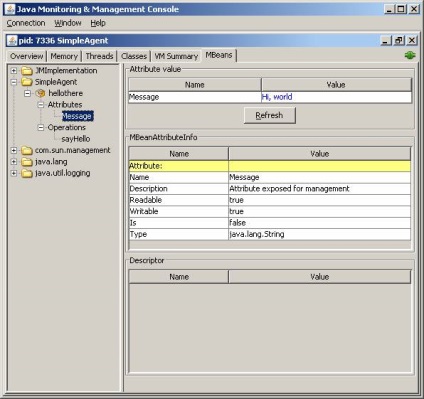Switch to the Threads tab

coord(99,56)
